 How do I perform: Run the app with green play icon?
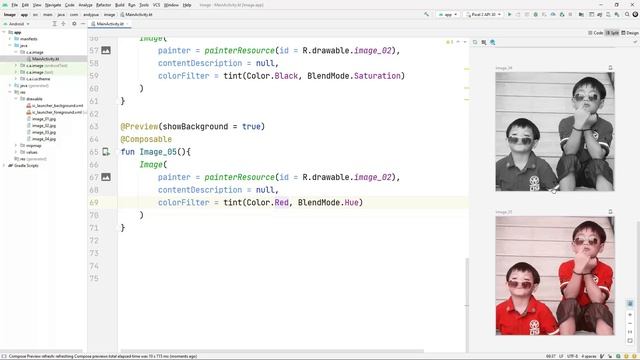tap(509, 14)
